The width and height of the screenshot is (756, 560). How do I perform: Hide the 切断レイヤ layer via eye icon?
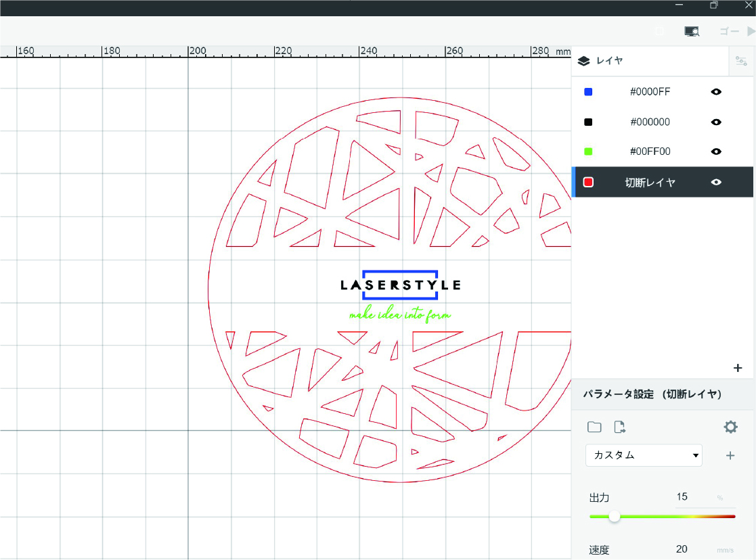click(716, 182)
